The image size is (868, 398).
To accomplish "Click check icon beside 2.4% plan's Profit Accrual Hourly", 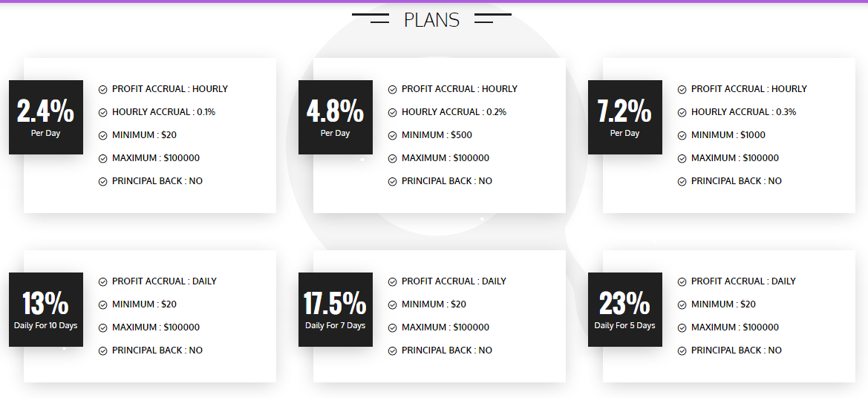I will [x=102, y=89].
